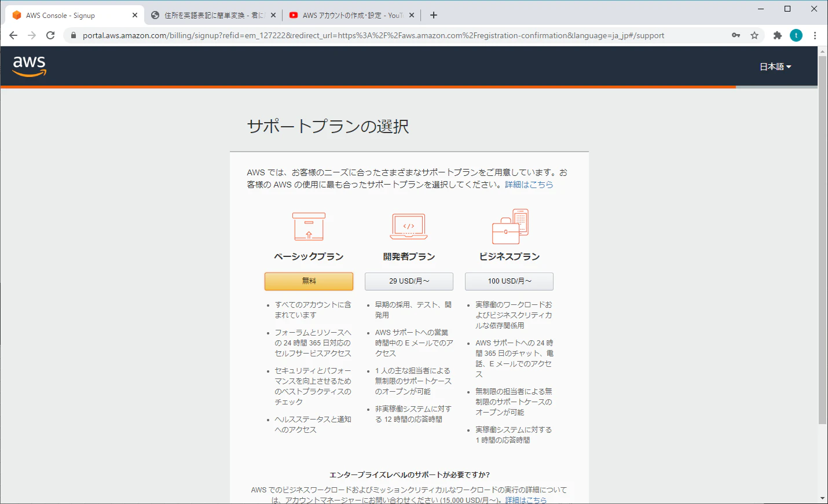The height and width of the screenshot is (504, 828).
Task: Minimize the Chrome window
Action: (761, 9)
